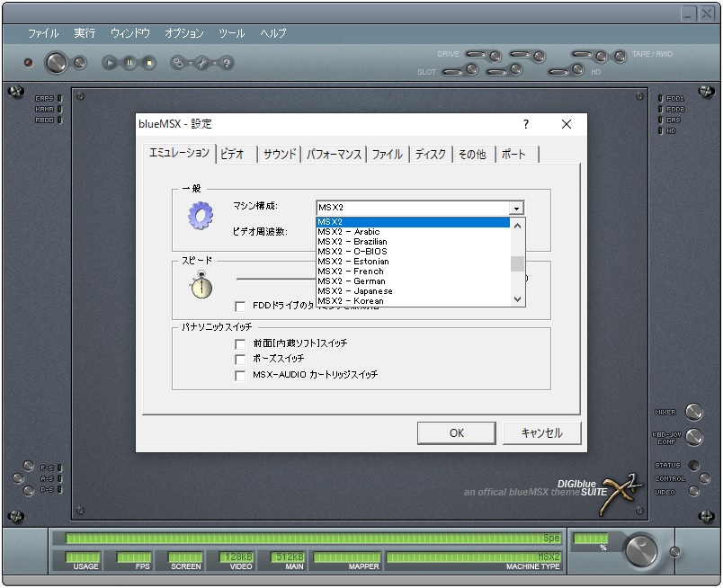Viewport: 723px width, 588px height.
Task: Click the small reset knob beside the power knob
Action: [x=80, y=63]
